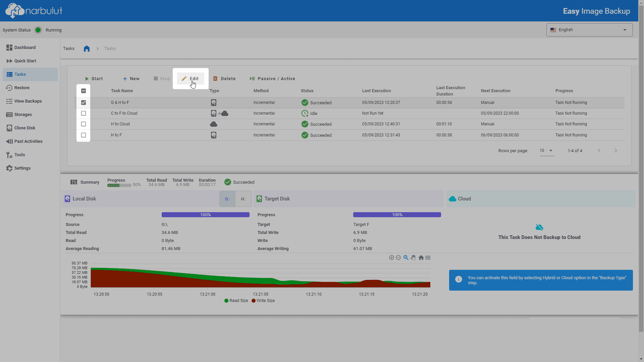The width and height of the screenshot is (644, 362).
Task: Click the Summary progress bar
Action: 119,185
